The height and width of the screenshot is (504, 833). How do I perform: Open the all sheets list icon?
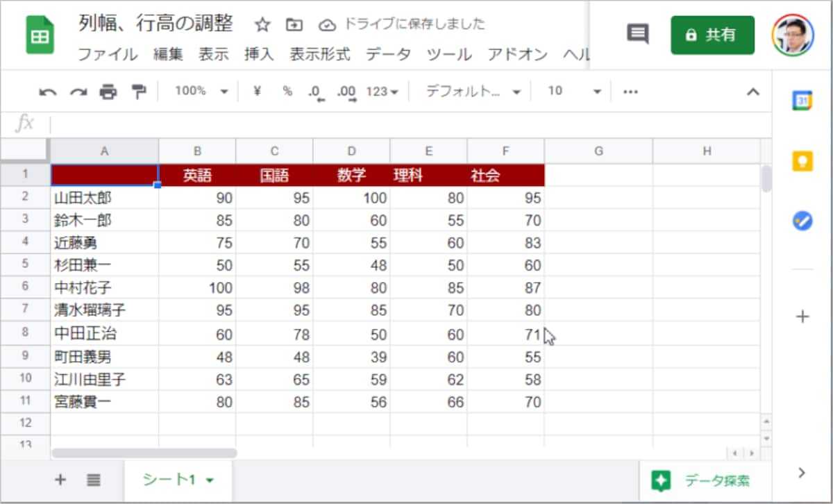(x=94, y=479)
